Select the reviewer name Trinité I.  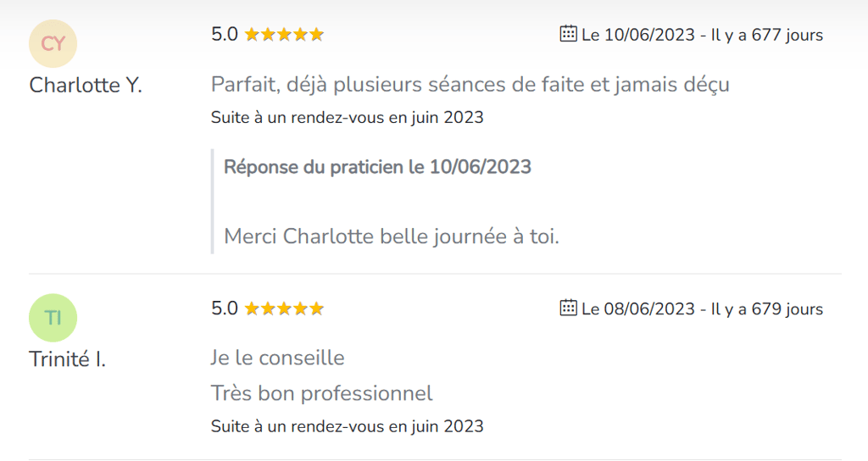pos(67,359)
